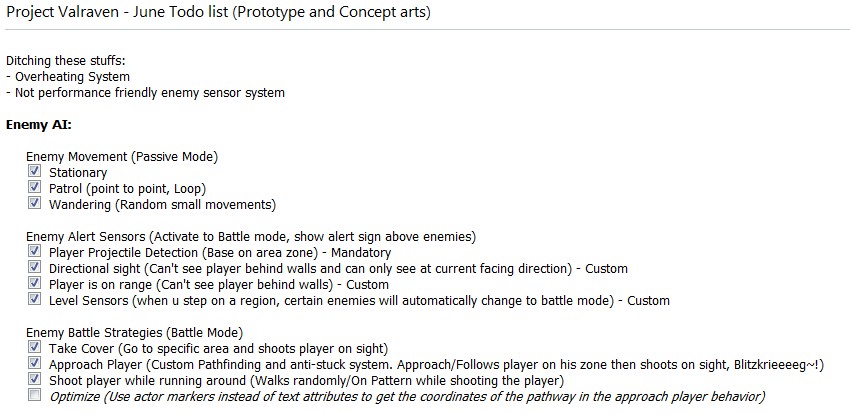Uncheck the Stationary checkbox
This screenshot has height=414, width=850.
[36, 172]
